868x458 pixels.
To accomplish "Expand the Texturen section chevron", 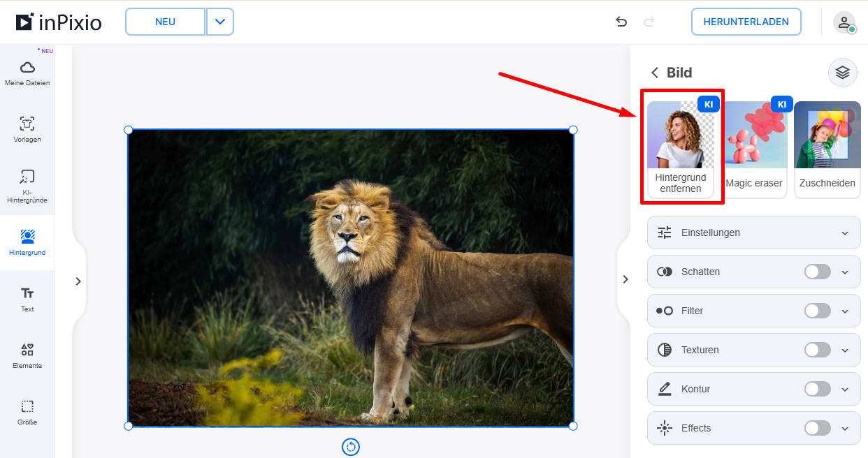I will coord(845,350).
